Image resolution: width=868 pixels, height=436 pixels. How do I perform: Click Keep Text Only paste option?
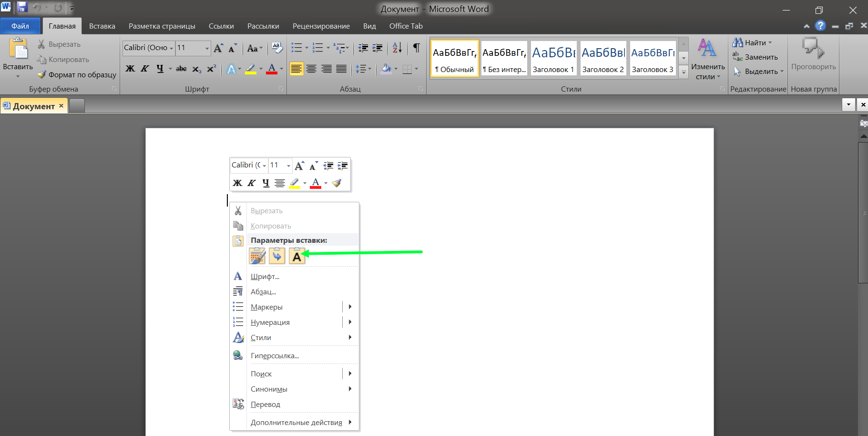click(x=297, y=256)
